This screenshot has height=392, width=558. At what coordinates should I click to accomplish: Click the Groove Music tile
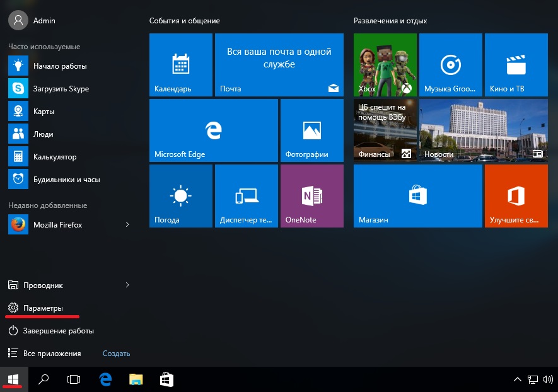(x=450, y=65)
